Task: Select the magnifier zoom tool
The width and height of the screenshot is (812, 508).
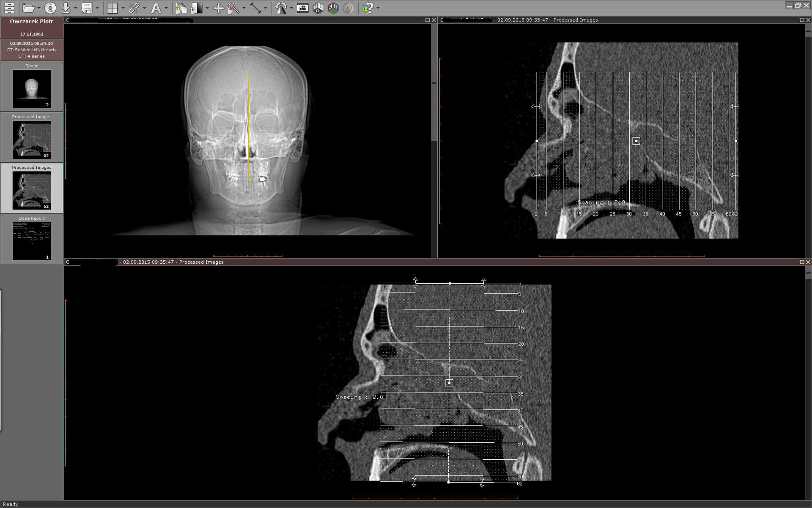Action: [x=233, y=8]
